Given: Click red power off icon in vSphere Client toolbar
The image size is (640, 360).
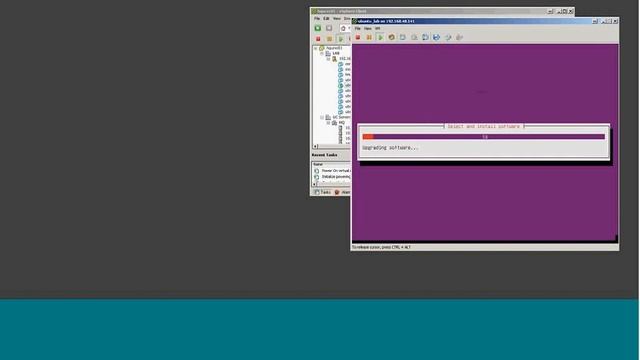Looking at the screenshot, I should [x=318, y=39].
